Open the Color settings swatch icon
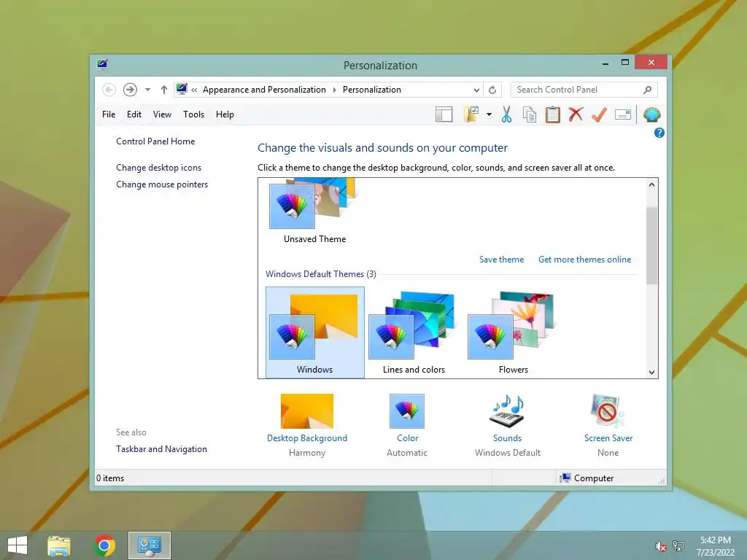The height and width of the screenshot is (560, 747). tap(407, 411)
